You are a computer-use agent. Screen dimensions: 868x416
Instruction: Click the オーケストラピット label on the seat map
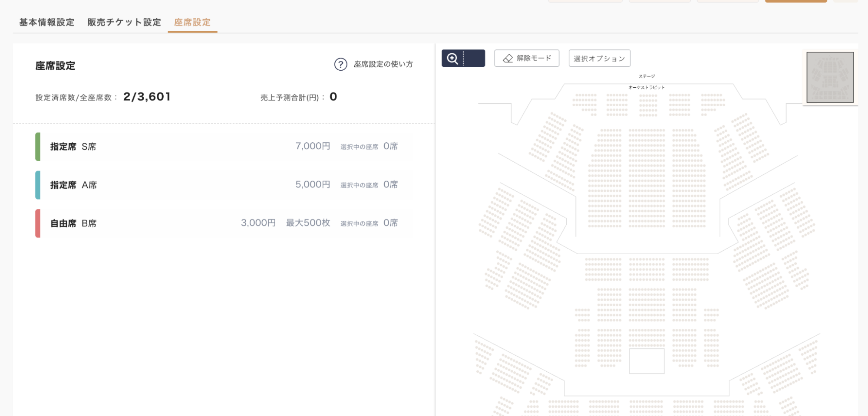click(x=647, y=87)
